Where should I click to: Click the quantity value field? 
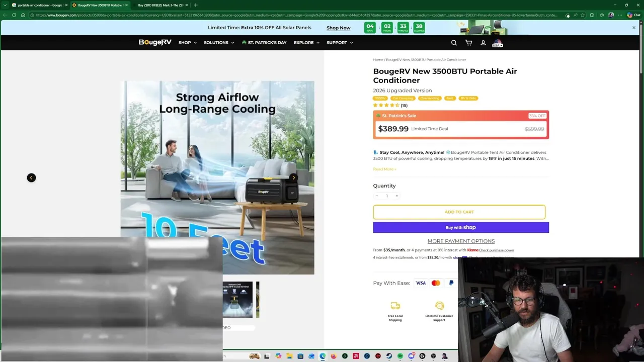(x=387, y=196)
